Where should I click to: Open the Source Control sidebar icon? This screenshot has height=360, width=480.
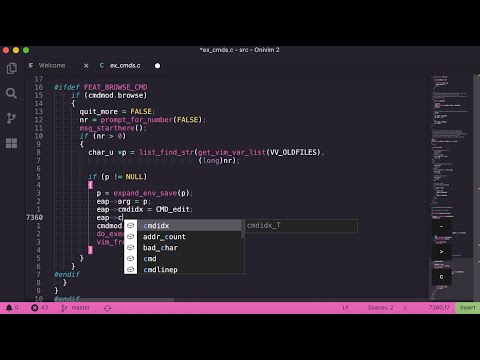(x=11, y=118)
